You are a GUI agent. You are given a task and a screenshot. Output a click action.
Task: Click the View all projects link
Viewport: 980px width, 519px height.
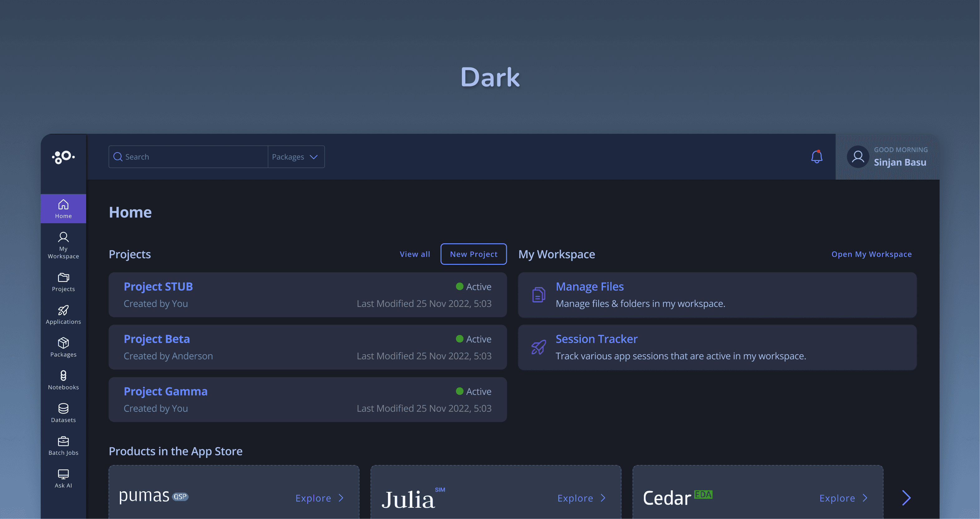click(x=415, y=254)
